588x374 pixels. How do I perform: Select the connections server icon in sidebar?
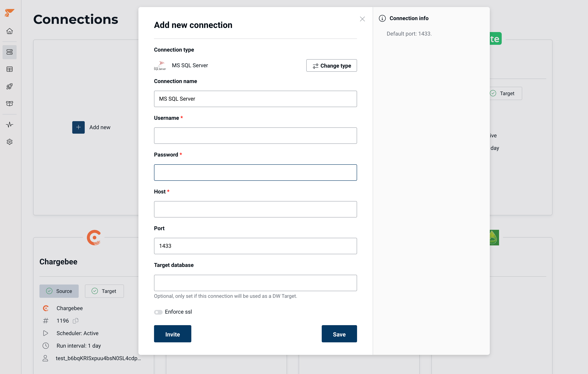[x=10, y=52]
